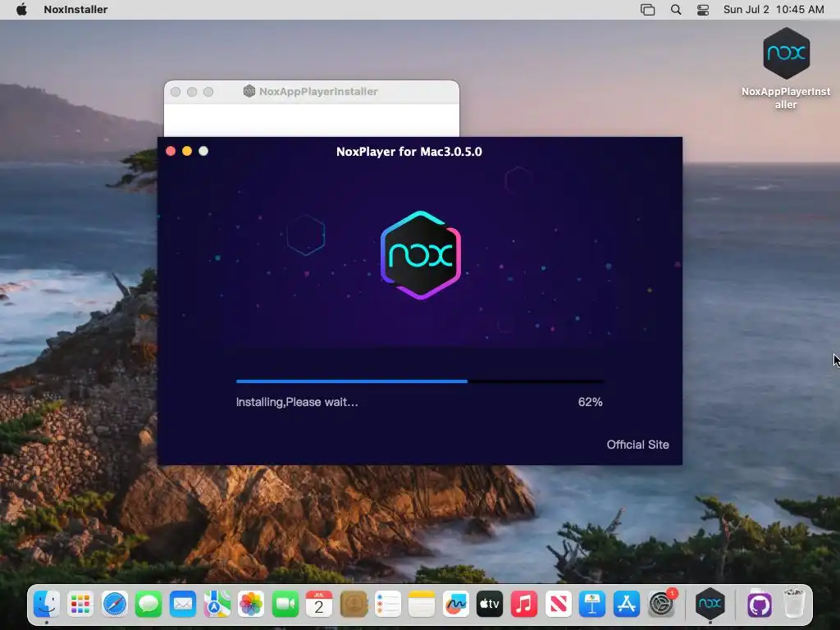This screenshot has height=630, width=840.
Task: Open Music from the Dock
Action: (524, 605)
